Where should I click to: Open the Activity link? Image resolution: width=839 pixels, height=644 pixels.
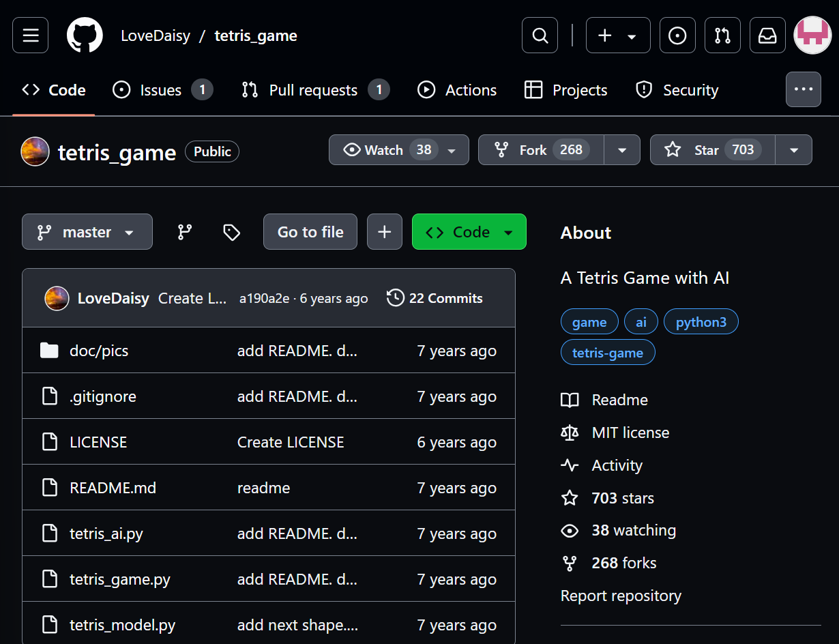pos(602,465)
